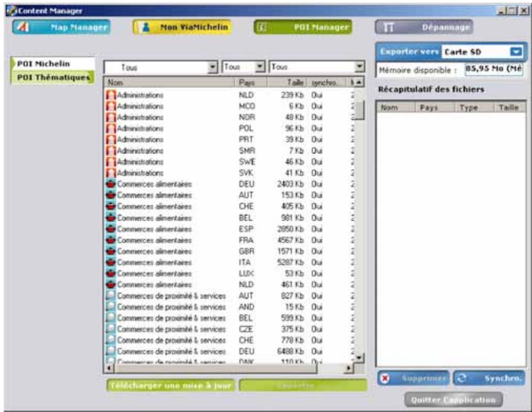Screen dimensions: 532x412
Task: Click the tools icon on Dépannage
Action: pyautogui.click(x=388, y=27)
